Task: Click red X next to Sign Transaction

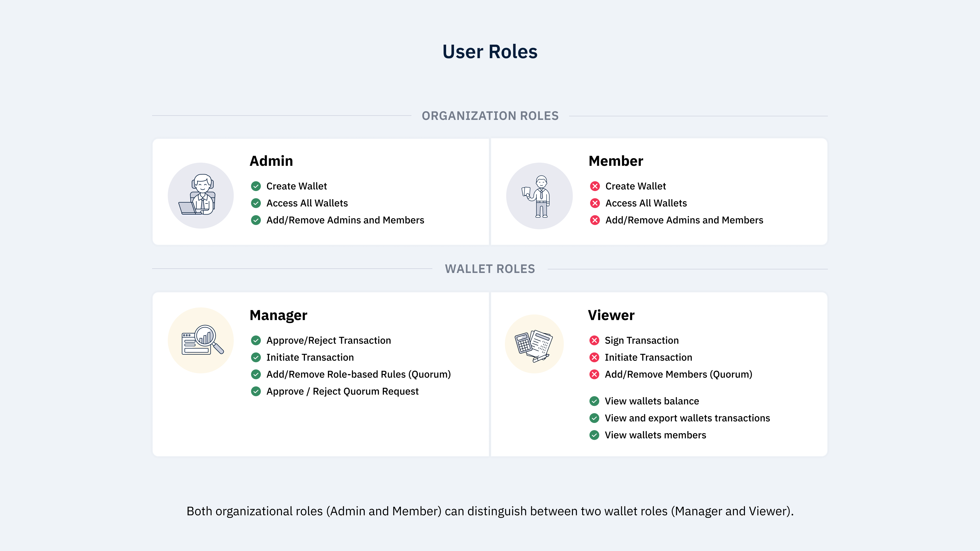Action: (594, 340)
